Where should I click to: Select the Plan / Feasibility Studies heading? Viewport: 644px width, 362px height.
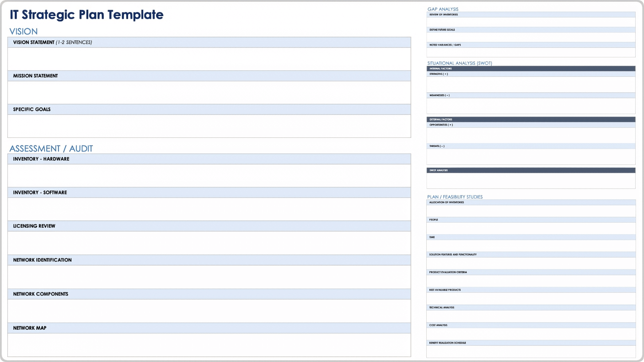[455, 197]
